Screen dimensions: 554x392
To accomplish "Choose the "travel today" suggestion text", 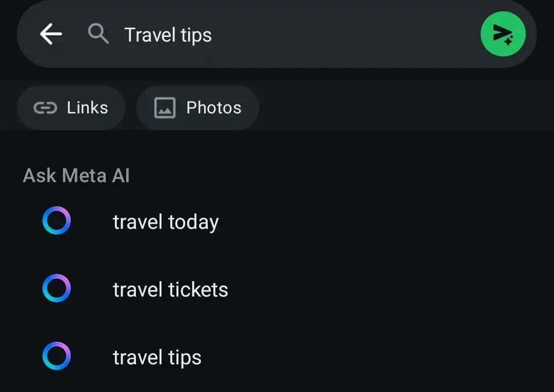I will [x=166, y=222].
